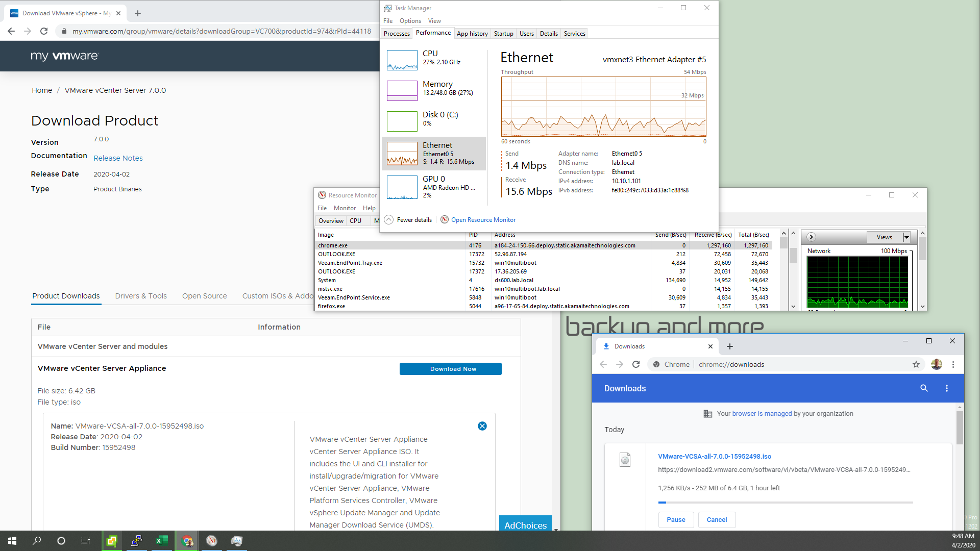Open Task View from the taskbar

pos(86,541)
